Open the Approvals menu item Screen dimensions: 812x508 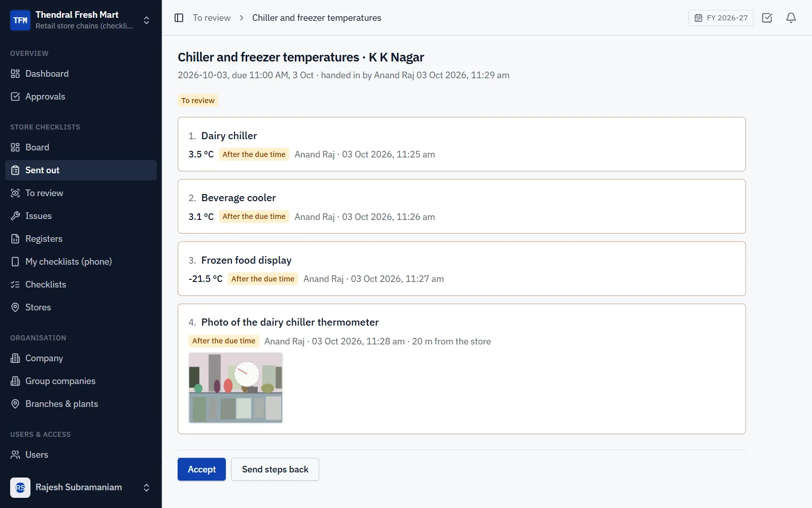click(81, 97)
